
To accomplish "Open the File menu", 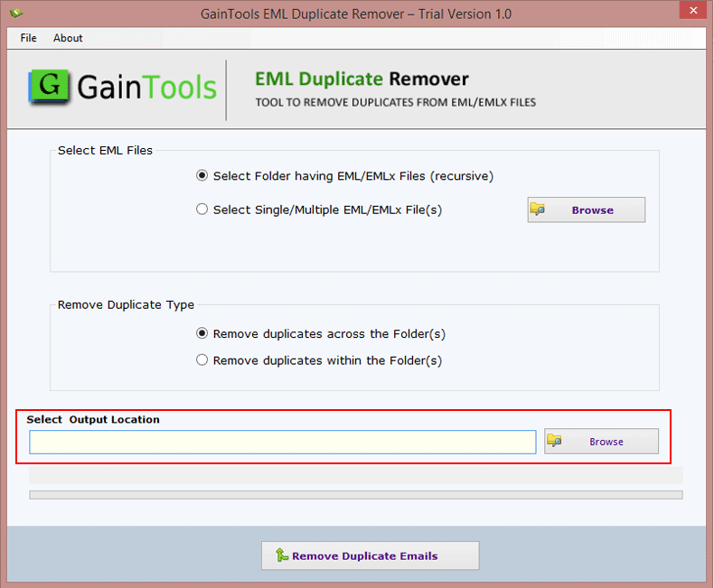I will tap(28, 38).
